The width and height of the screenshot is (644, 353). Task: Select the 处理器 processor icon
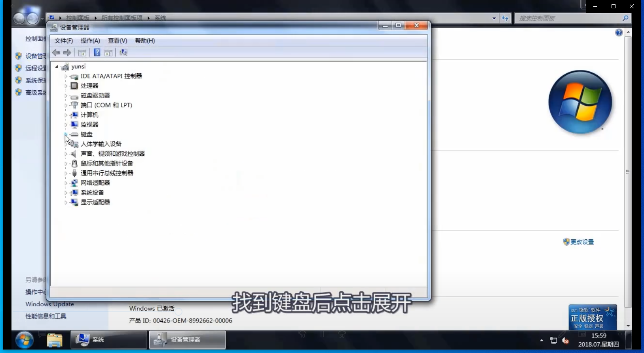point(74,86)
